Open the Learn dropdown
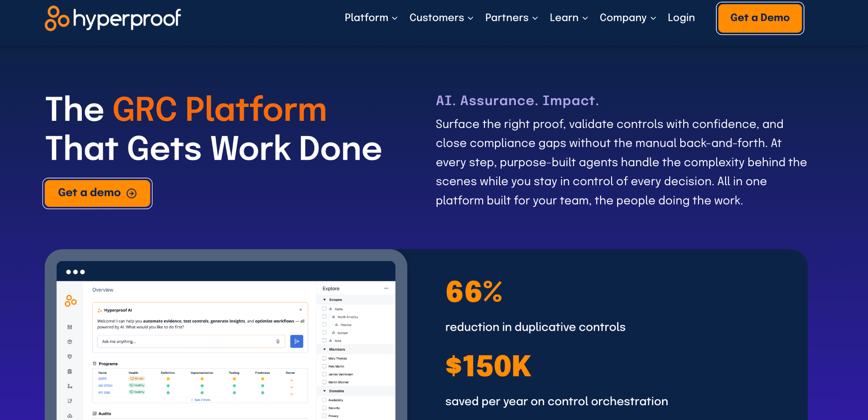This screenshot has height=420, width=868. point(569,18)
